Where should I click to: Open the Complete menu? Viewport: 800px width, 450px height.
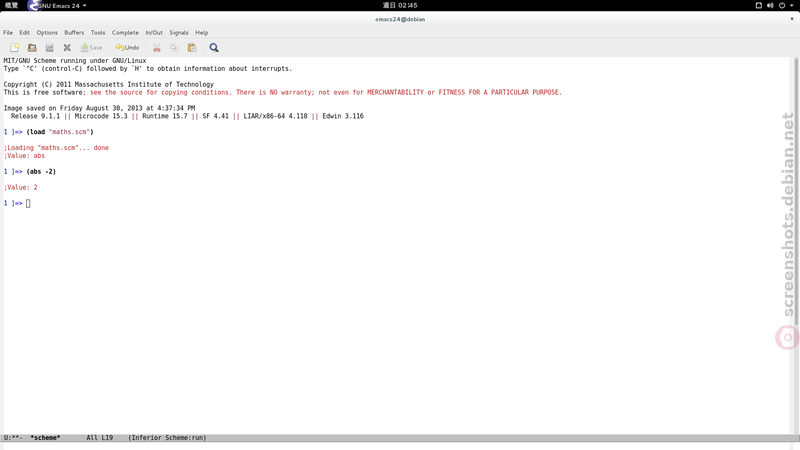coord(125,32)
